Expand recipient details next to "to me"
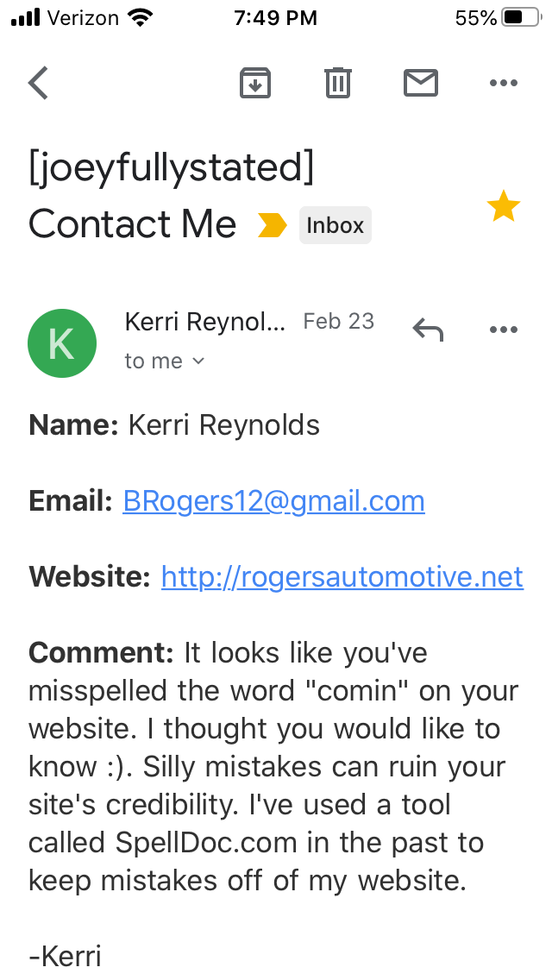 coord(198,361)
